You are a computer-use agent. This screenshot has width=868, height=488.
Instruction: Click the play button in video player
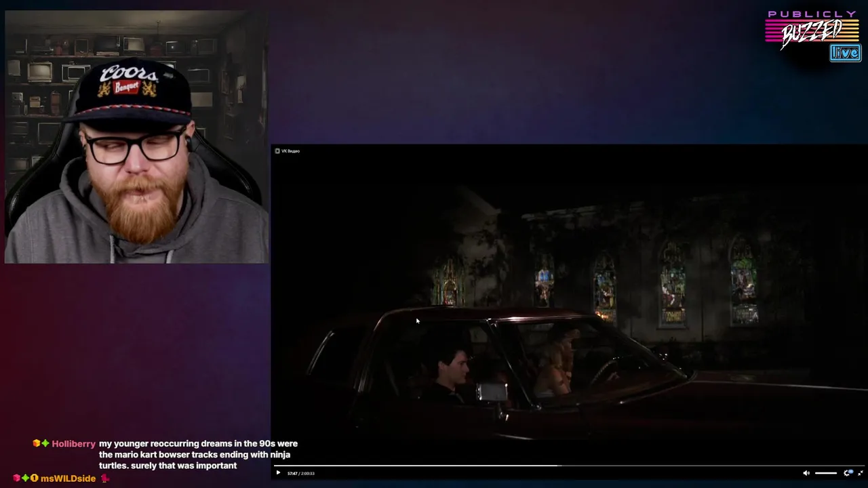[278, 473]
